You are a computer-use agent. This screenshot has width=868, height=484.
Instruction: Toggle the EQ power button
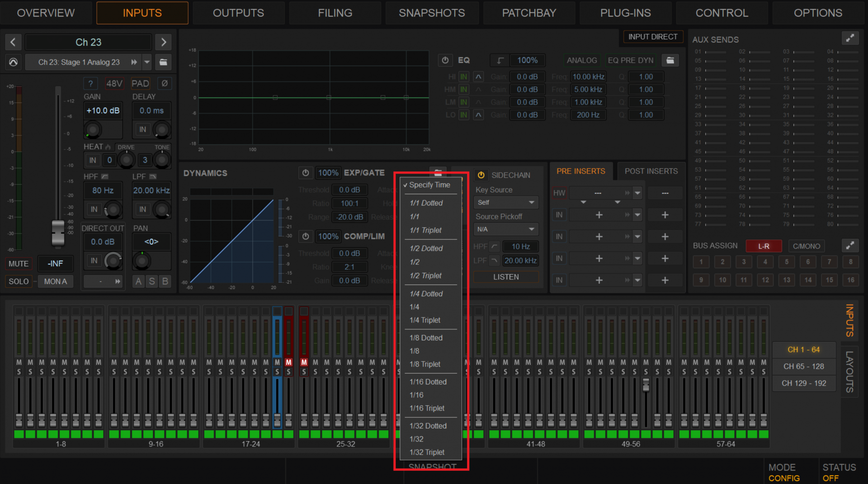[x=445, y=60]
